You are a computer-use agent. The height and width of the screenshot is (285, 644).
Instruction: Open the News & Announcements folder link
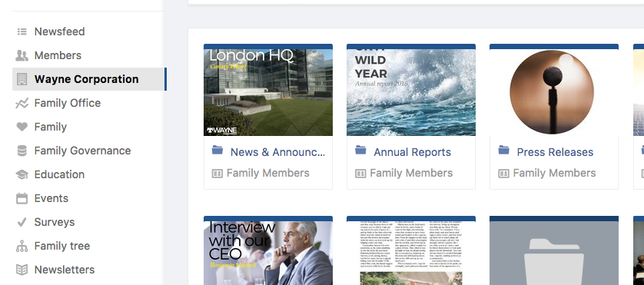coord(277,152)
